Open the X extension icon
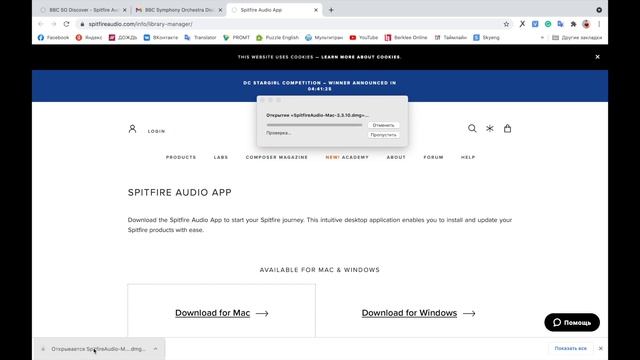This screenshot has width=640, height=360. click(522, 24)
